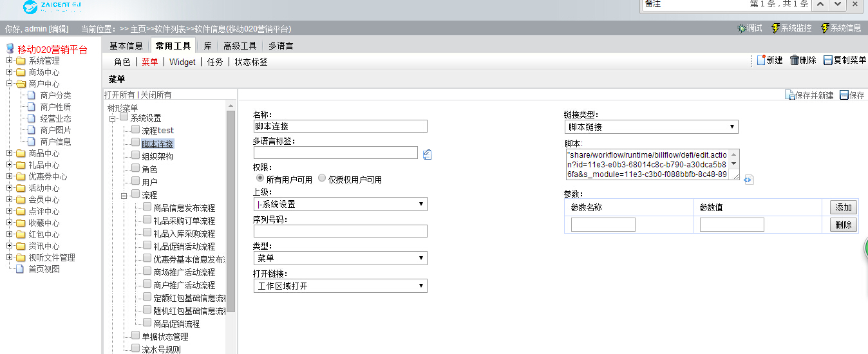The image size is (868, 354).
Task: Switch to the 高级工具 tab
Action: click(x=240, y=46)
